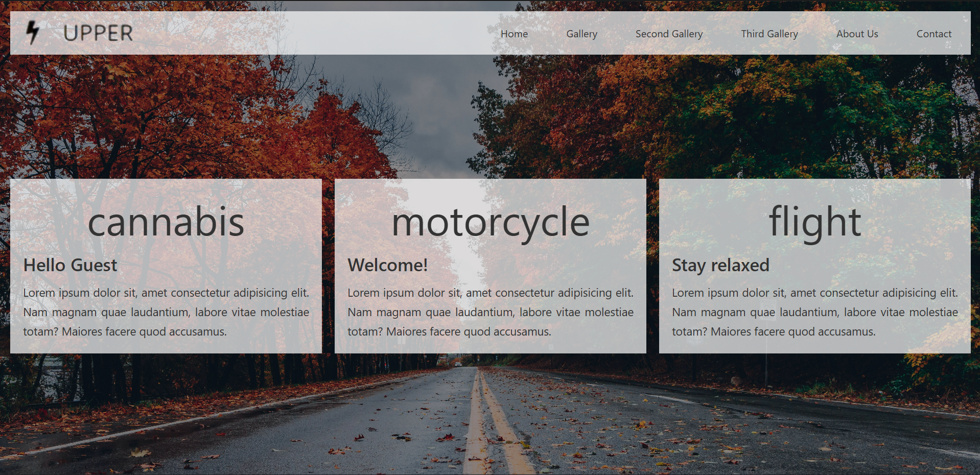Go to the Gallery page
980x475 pixels.
coord(581,34)
